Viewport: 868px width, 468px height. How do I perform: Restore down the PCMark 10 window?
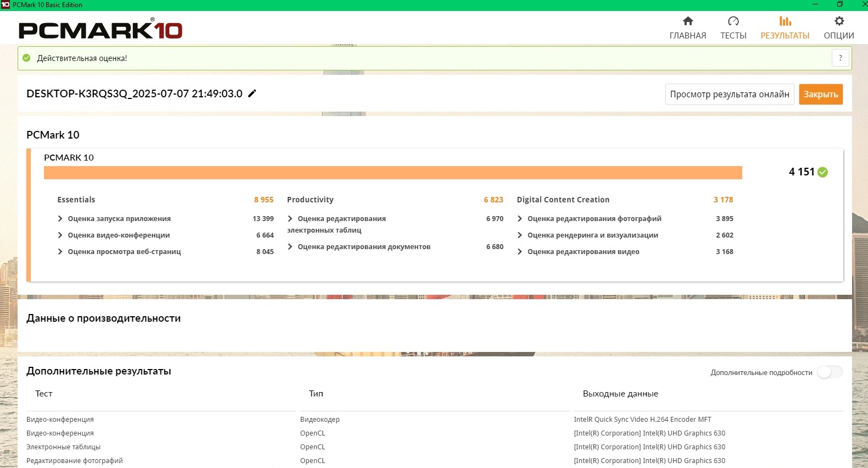click(x=840, y=4)
